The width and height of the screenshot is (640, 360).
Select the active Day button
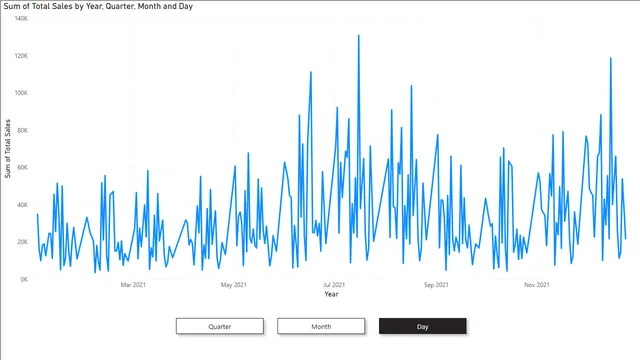tap(422, 326)
